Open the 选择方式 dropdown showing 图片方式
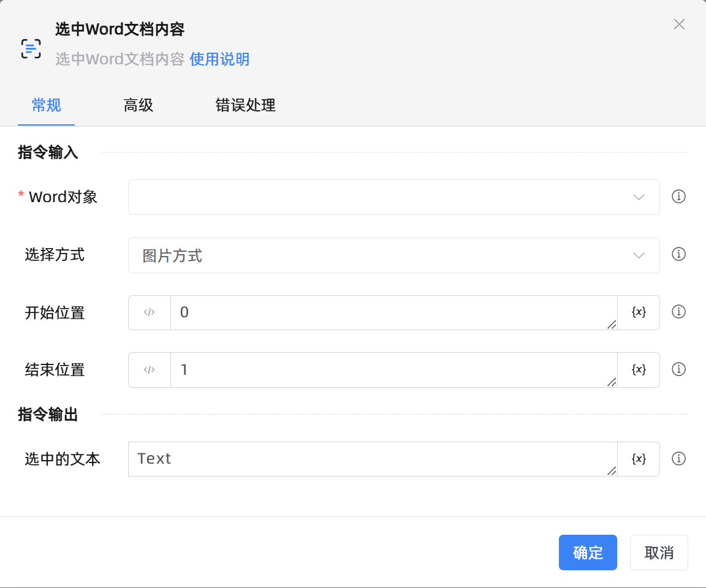This screenshot has height=588, width=706. [x=394, y=255]
